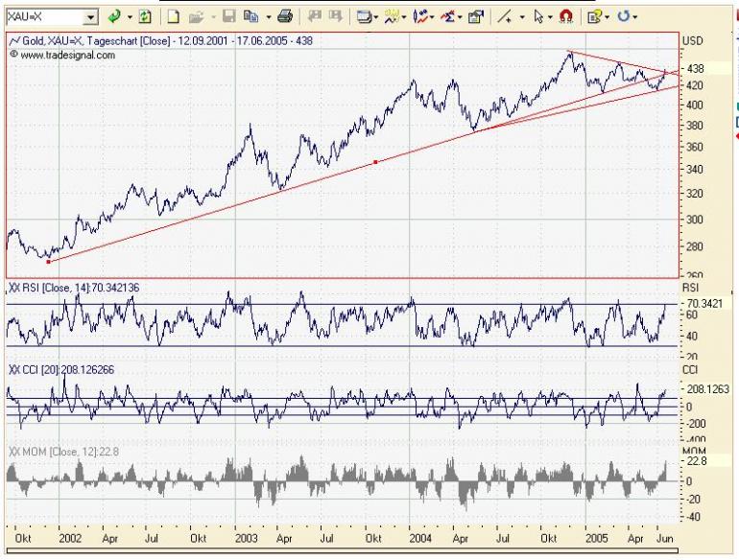Viewport: 739px width, 560px height.
Task: Select the pointer cursor tool
Action: (x=538, y=17)
